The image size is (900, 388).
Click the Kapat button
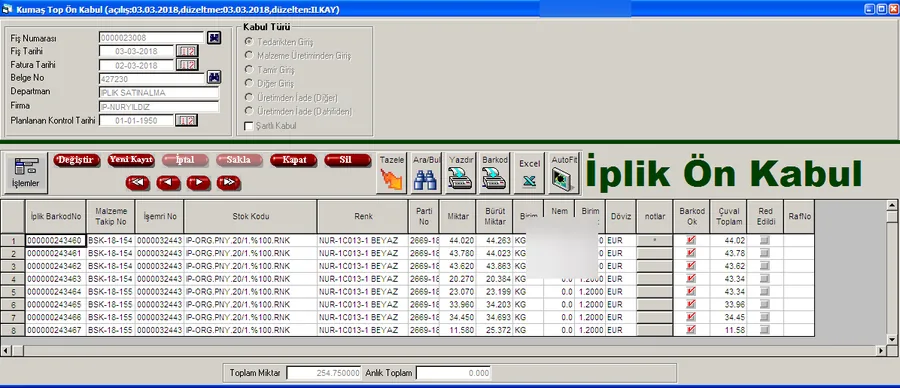[x=293, y=160]
